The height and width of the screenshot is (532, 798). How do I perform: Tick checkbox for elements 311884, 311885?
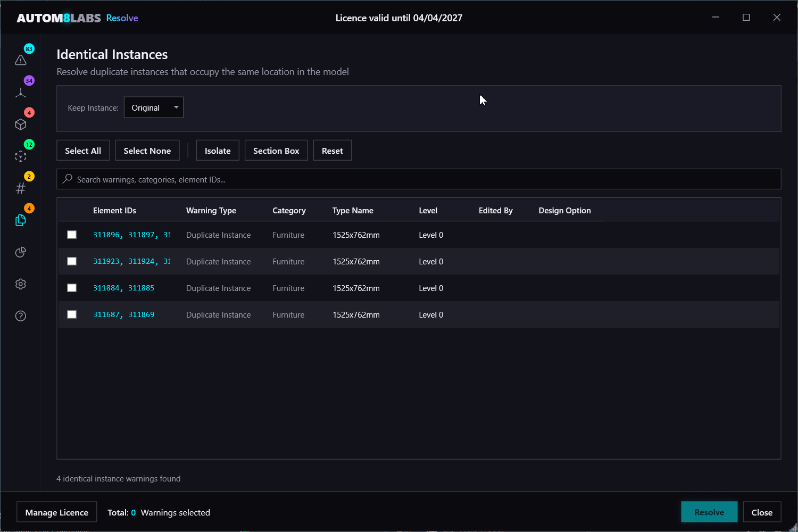pyautogui.click(x=72, y=288)
